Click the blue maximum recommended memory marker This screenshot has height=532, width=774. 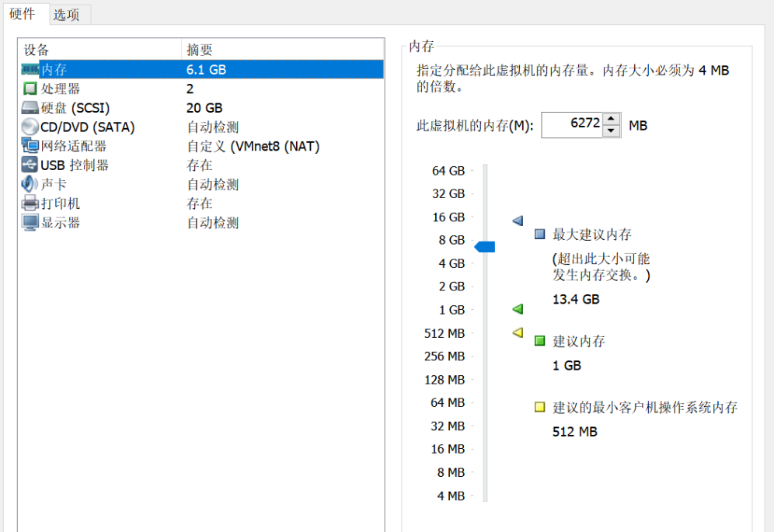coord(518,220)
